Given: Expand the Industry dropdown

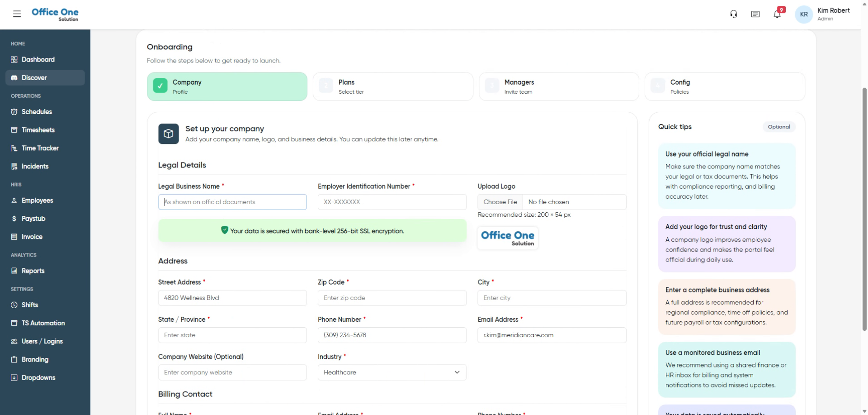Looking at the screenshot, I should point(392,372).
